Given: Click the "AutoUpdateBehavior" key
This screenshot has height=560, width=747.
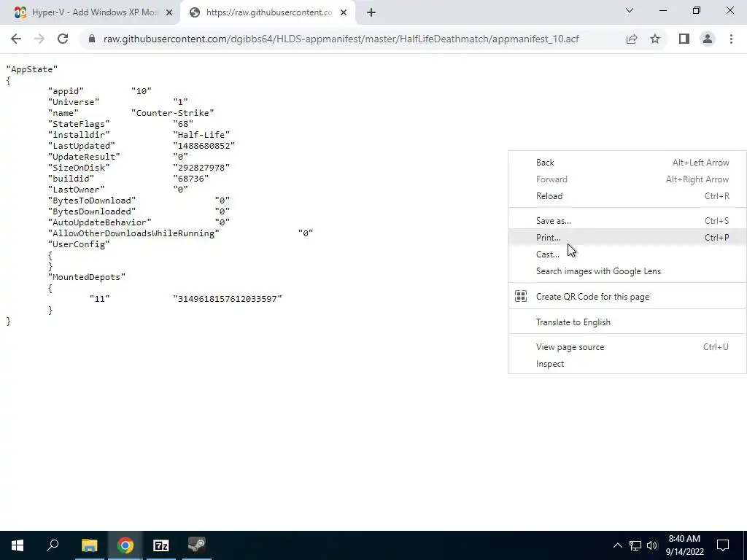Looking at the screenshot, I should [x=99, y=222].
